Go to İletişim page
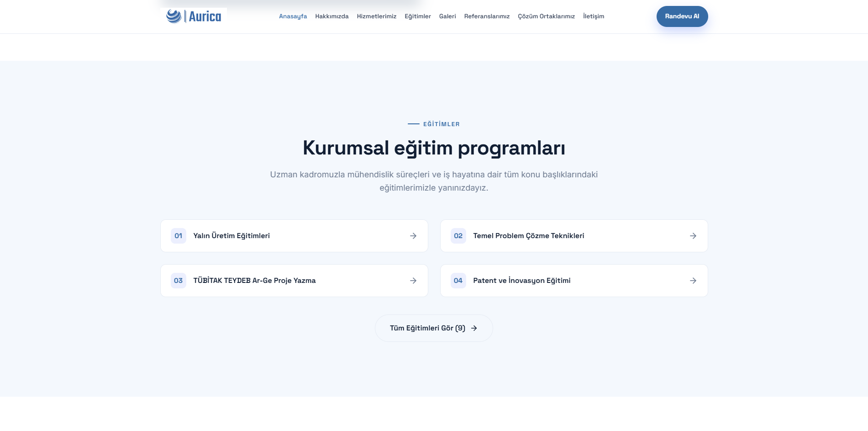Screen dimensions: 868x431 pyautogui.click(x=593, y=16)
